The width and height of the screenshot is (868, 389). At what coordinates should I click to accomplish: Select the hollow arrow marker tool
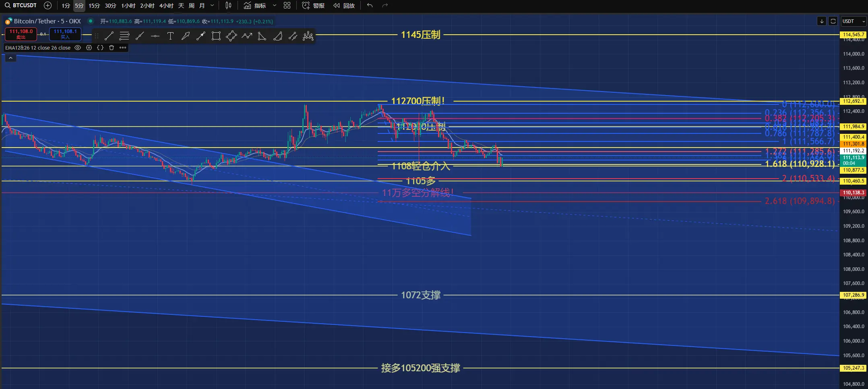(186, 36)
